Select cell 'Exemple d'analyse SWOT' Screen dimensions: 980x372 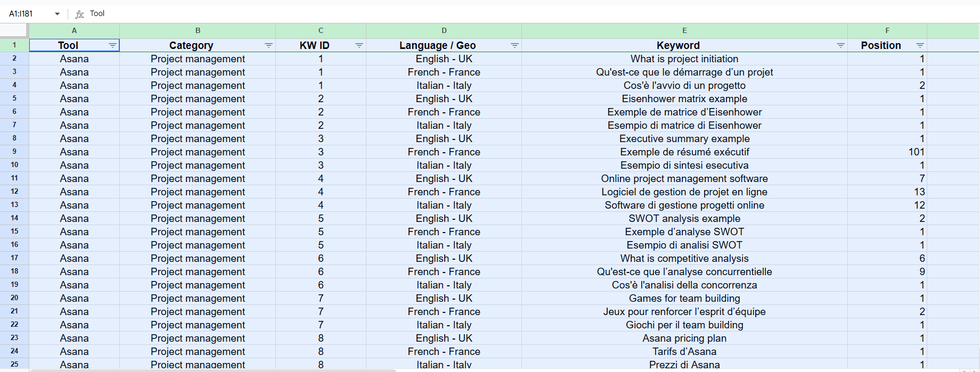[x=684, y=232]
